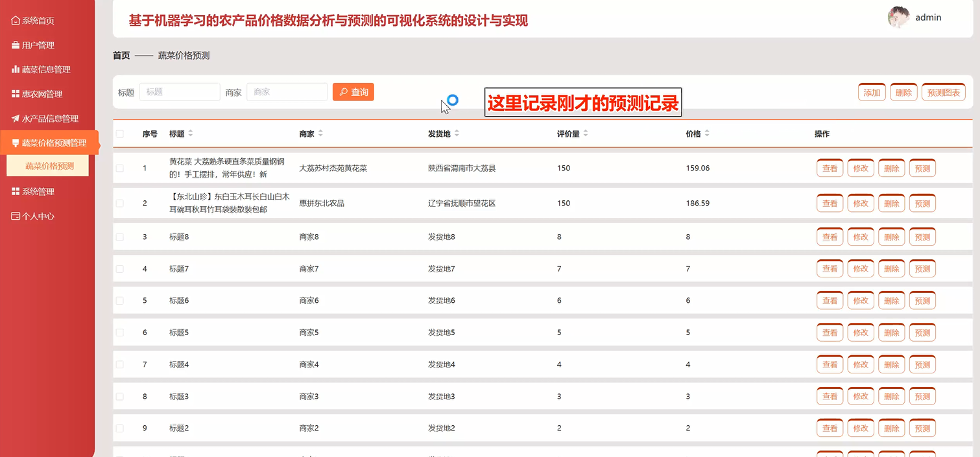Screen dimensions: 980x457
Task: Click the 辽宁省抚顺市望花区 cell
Action: [462, 203]
